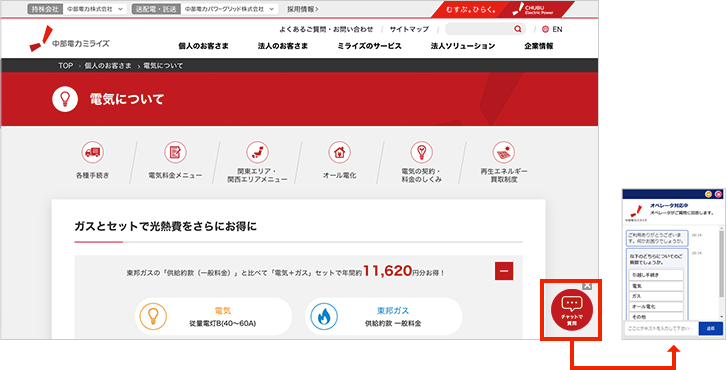This screenshot has height=370, width=727.
Task: Open the チャットで質問 chat bubble
Action: [572, 310]
